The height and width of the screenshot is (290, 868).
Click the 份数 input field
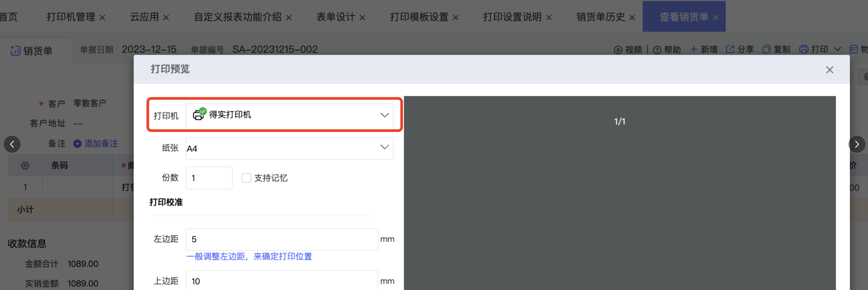click(209, 178)
